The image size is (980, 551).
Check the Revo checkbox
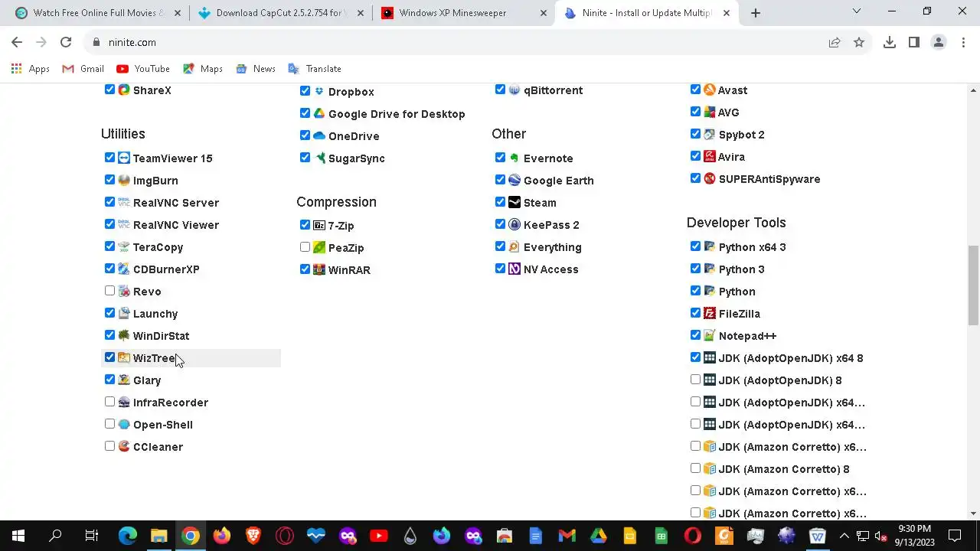point(109,291)
